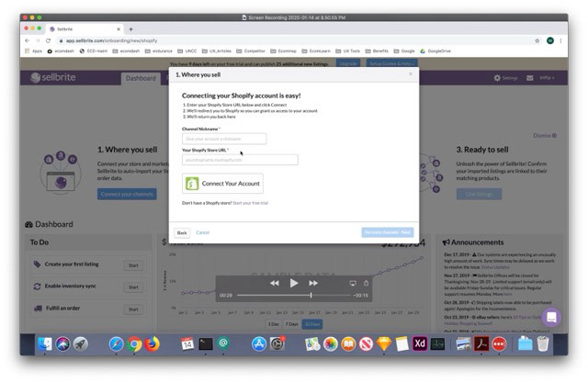
Task: Open the endurance bookmark folder
Action: (x=159, y=51)
